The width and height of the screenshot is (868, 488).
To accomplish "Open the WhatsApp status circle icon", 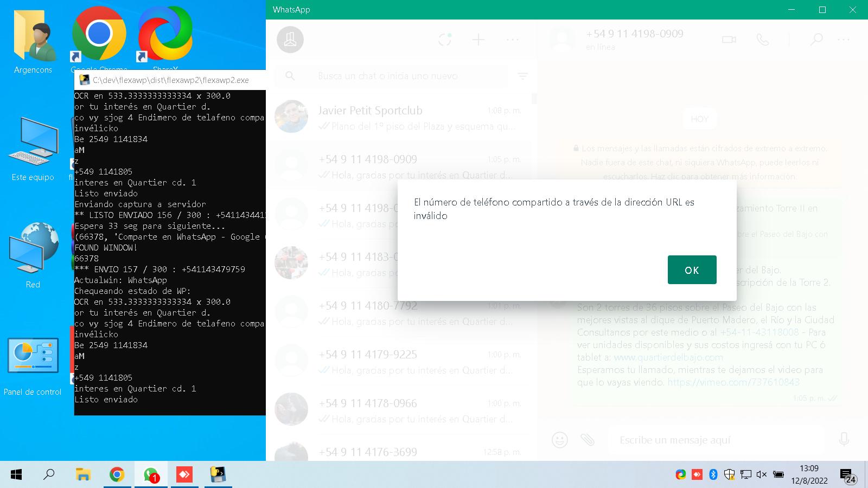I will pyautogui.click(x=445, y=40).
